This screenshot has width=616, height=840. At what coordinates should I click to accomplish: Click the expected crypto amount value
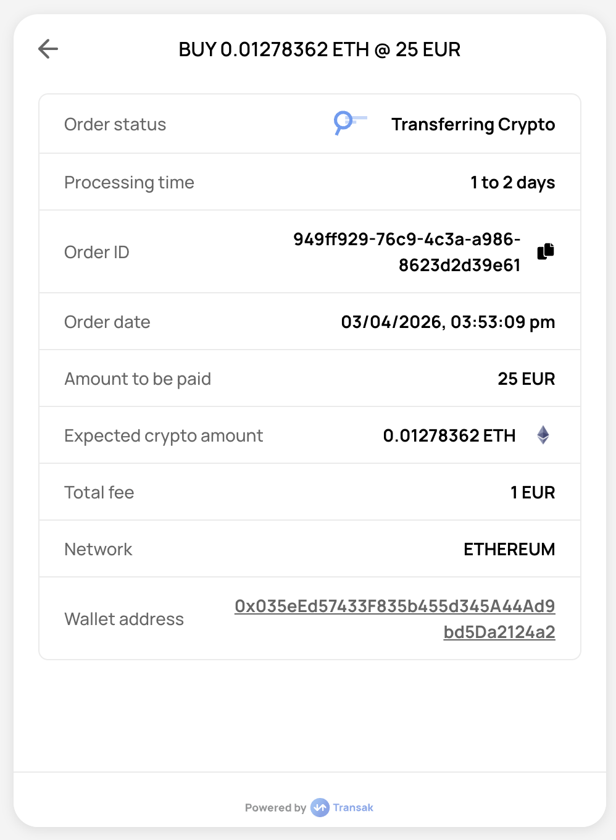coord(449,435)
